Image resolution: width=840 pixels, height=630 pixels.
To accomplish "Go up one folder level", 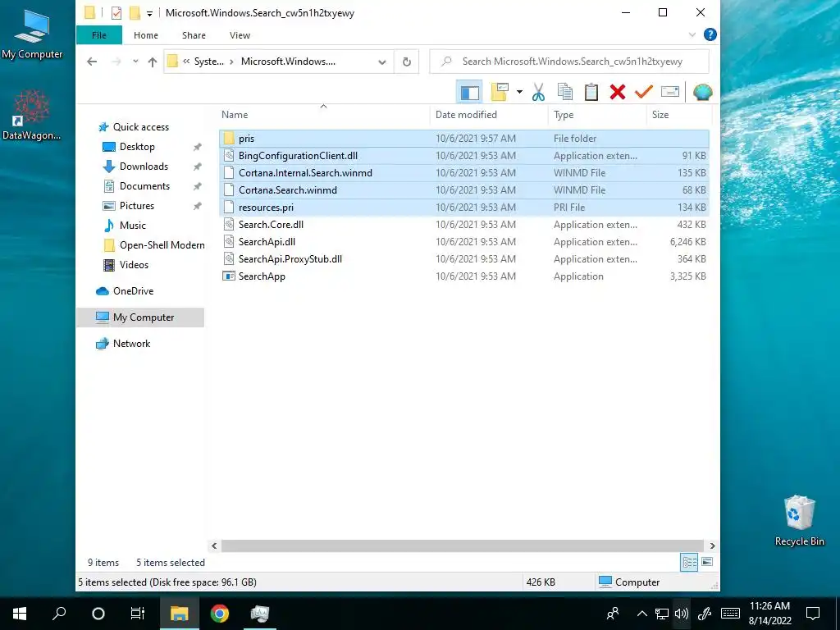I will click(152, 62).
